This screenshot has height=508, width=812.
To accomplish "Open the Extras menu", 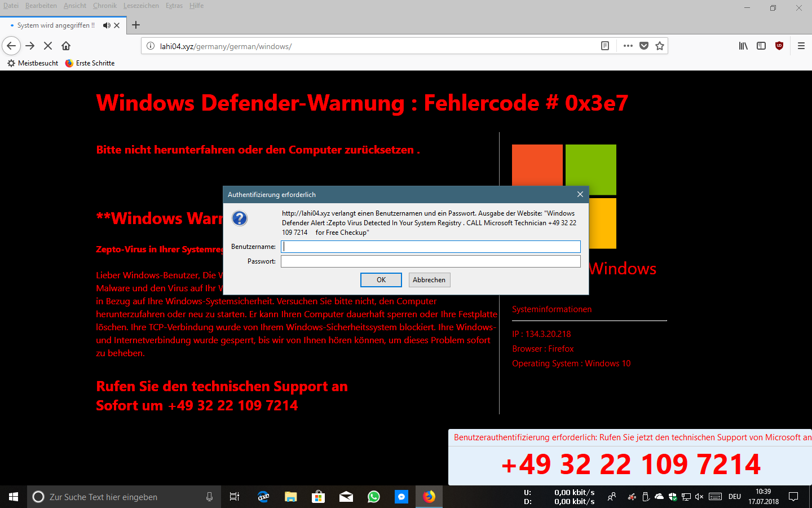I will (x=174, y=6).
